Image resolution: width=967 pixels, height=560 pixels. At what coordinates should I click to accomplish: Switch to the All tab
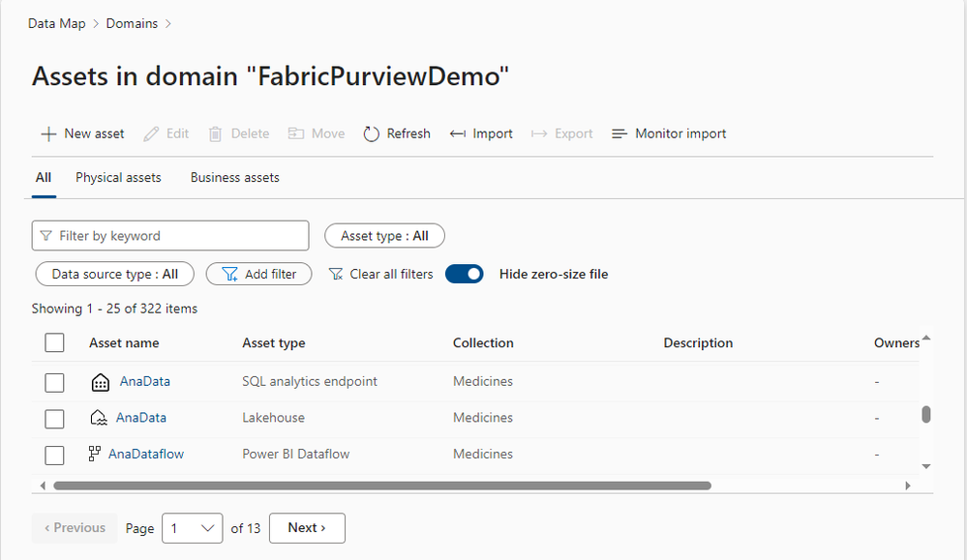(x=44, y=177)
